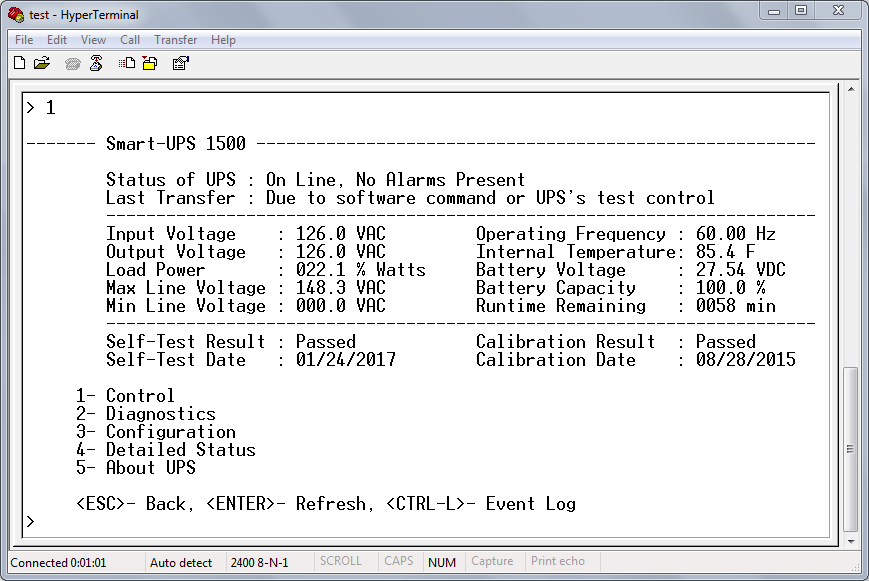869x581 pixels.
Task: Click the Load Power value 022.1 % Watts
Action: pyautogui.click(x=360, y=269)
